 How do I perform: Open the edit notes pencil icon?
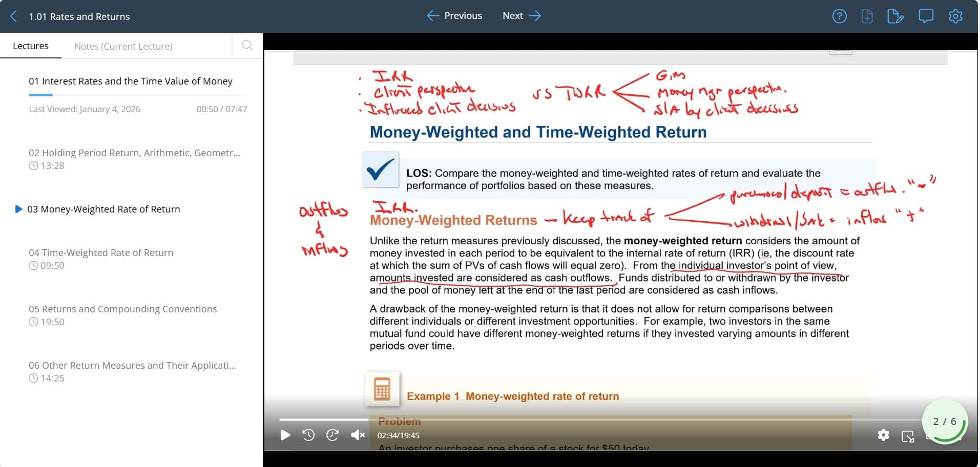pyautogui.click(x=895, y=16)
